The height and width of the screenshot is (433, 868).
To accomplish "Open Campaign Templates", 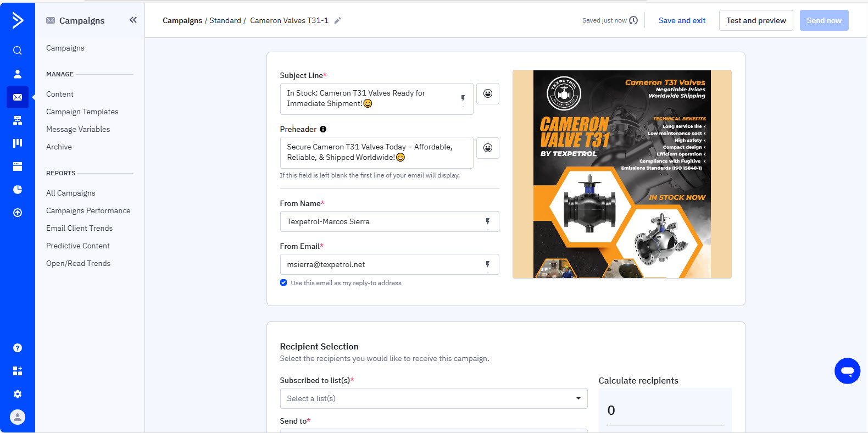I will point(82,112).
